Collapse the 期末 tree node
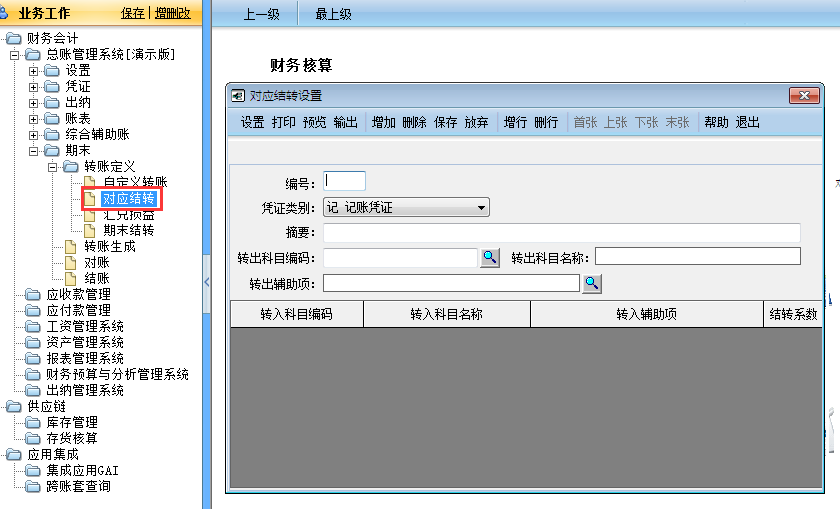This screenshot has width=840, height=509. 33,150
